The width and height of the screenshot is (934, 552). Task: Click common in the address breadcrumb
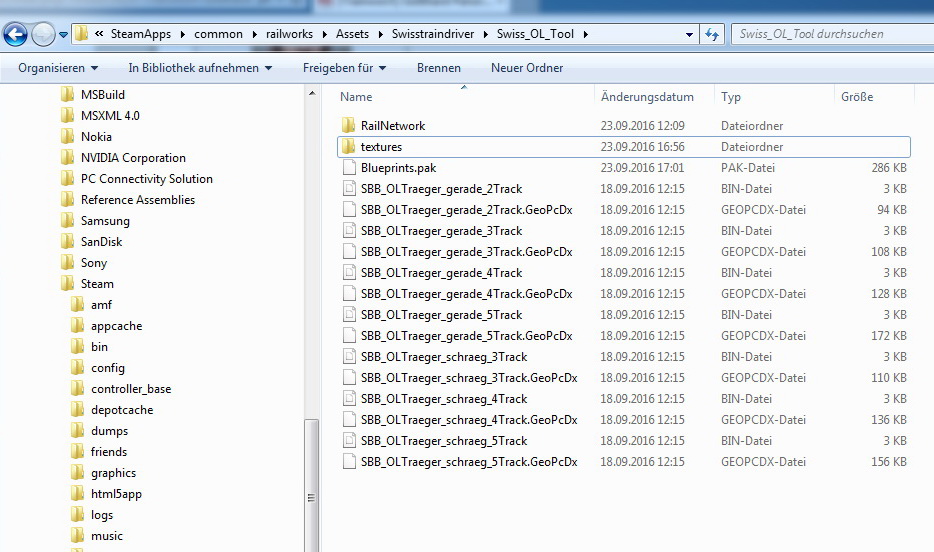click(x=218, y=34)
